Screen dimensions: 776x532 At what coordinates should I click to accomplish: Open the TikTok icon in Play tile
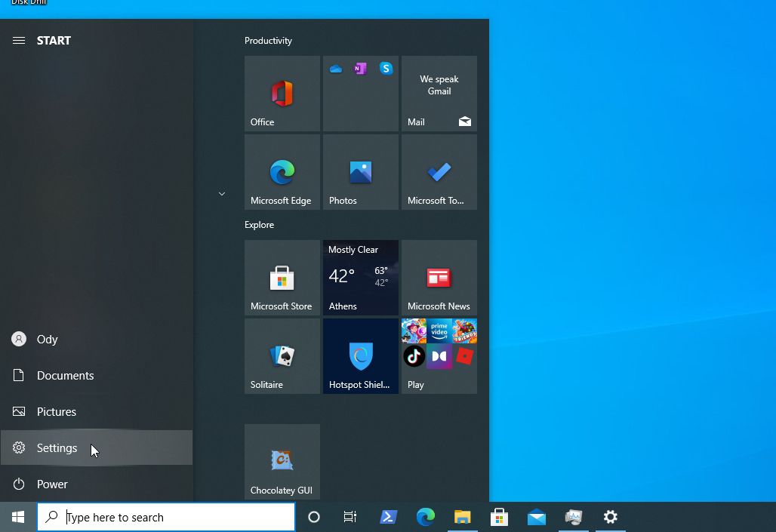(414, 356)
